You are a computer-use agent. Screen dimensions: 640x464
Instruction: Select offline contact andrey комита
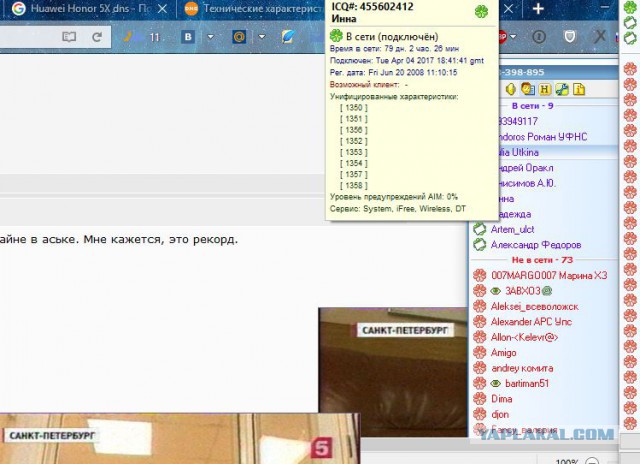tap(522, 368)
